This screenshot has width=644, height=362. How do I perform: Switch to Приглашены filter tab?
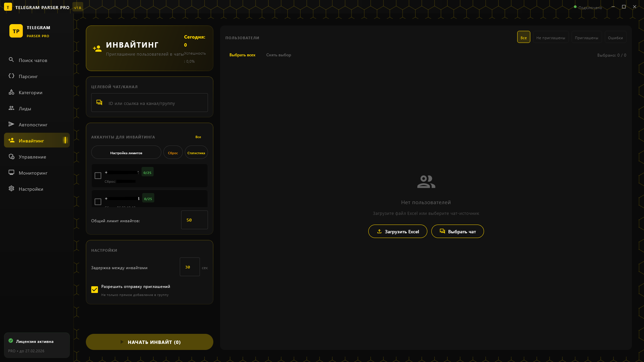[586, 38]
